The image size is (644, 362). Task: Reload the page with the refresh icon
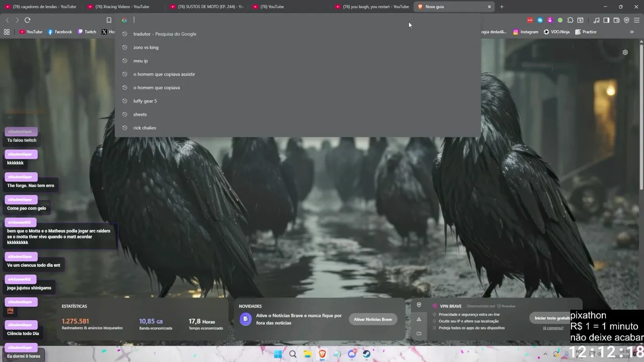point(27,20)
